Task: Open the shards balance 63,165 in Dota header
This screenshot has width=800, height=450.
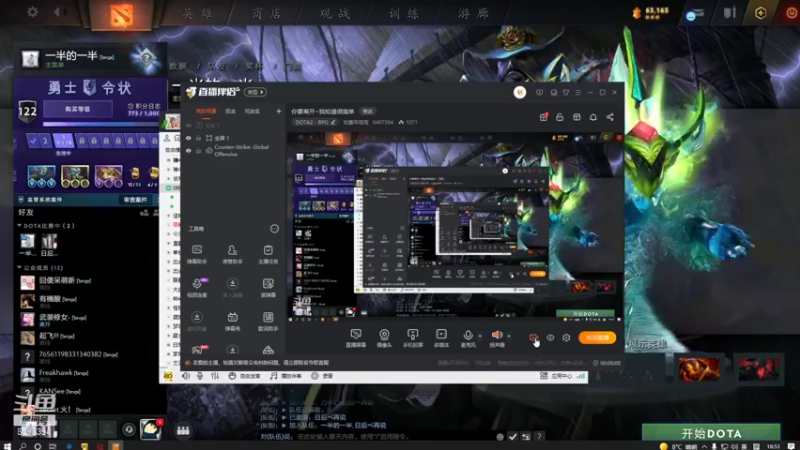Action: 651,12
